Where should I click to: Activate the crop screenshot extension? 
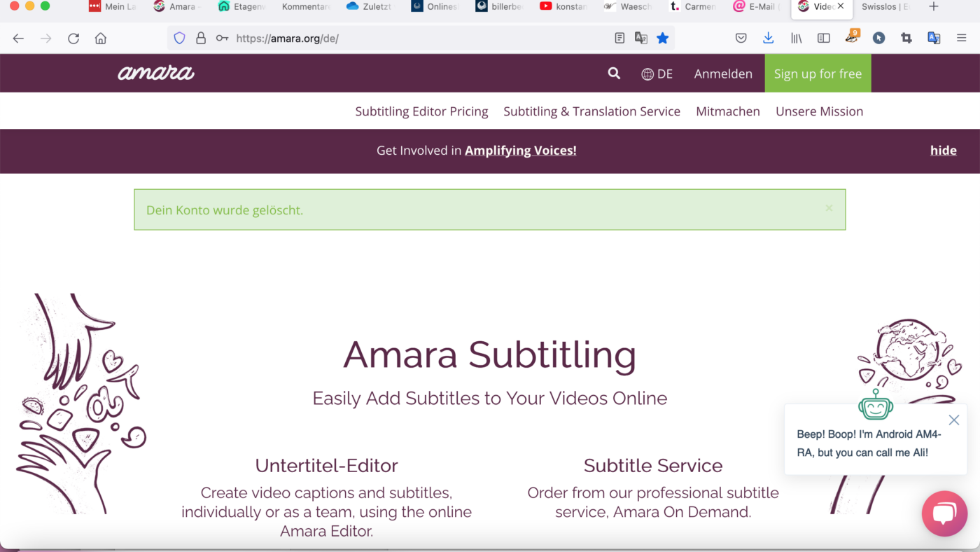click(x=906, y=39)
